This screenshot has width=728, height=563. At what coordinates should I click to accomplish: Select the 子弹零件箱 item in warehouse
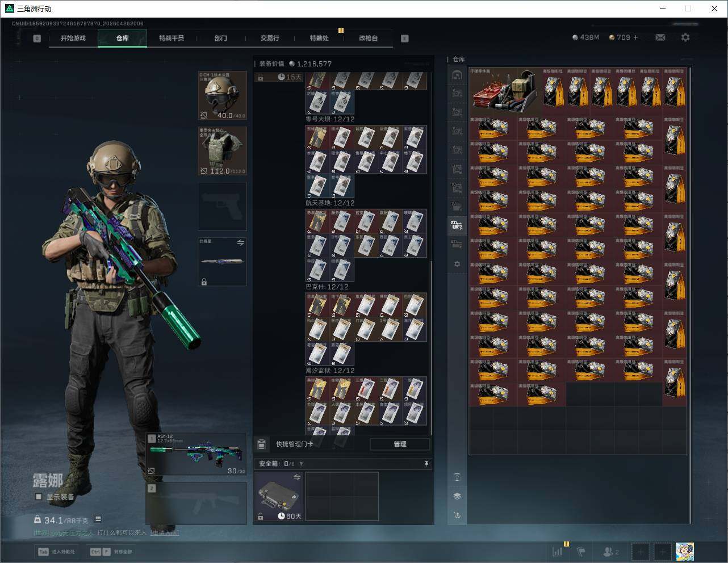pos(505,91)
